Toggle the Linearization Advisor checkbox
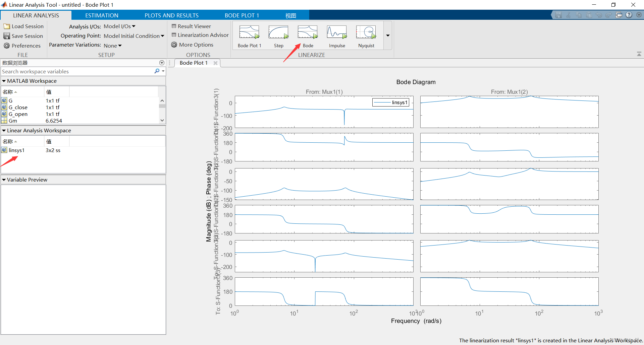 (x=174, y=35)
